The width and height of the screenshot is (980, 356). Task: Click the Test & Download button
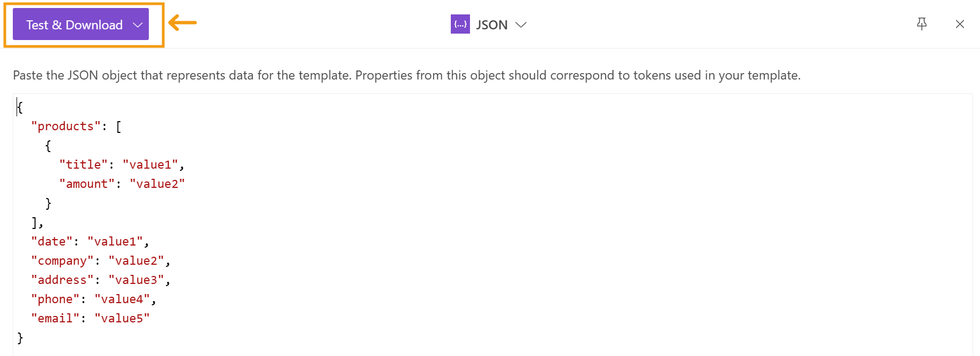click(x=74, y=25)
